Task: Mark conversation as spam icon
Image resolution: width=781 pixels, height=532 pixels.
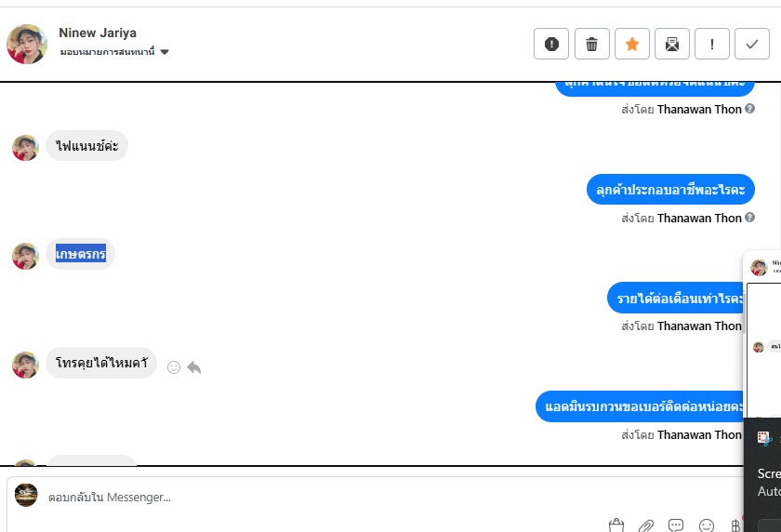Action: pyautogui.click(x=550, y=45)
